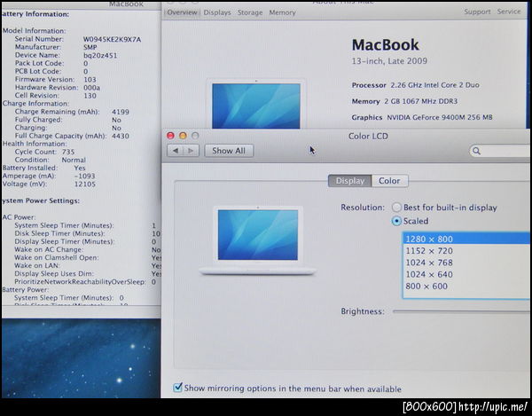The height and width of the screenshot is (416, 532).
Task: Click Support link in About This Mac
Action: tap(477, 12)
